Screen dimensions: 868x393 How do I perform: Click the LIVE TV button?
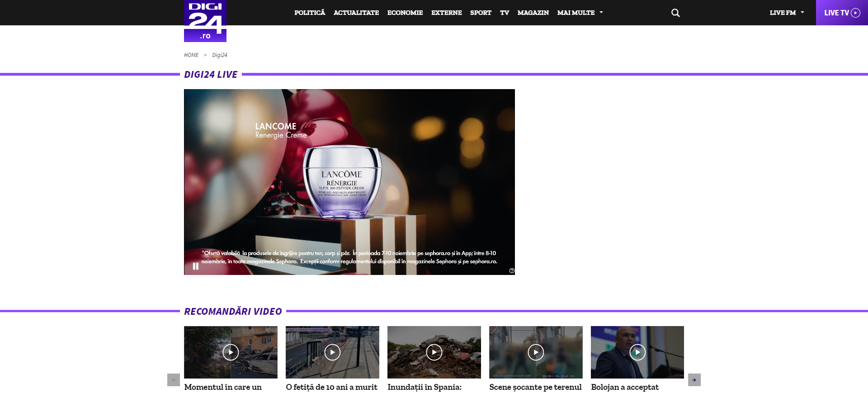coord(841,13)
